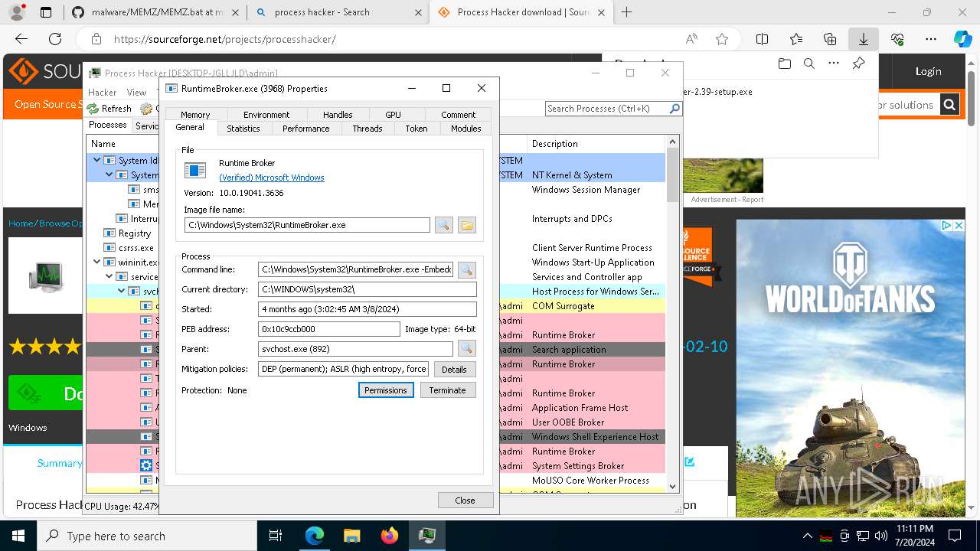Close the properties dialog via Close button
This screenshot has height=551, width=980.
(465, 500)
